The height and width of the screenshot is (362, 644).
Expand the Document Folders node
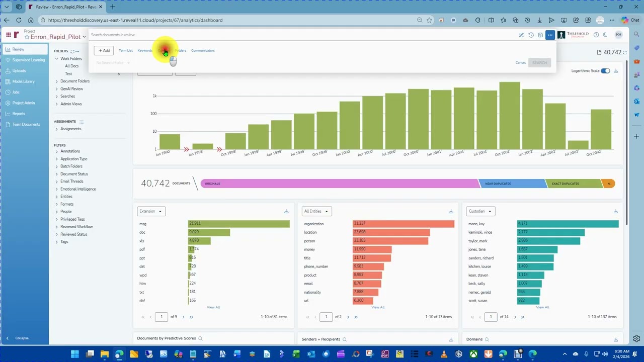57,81
